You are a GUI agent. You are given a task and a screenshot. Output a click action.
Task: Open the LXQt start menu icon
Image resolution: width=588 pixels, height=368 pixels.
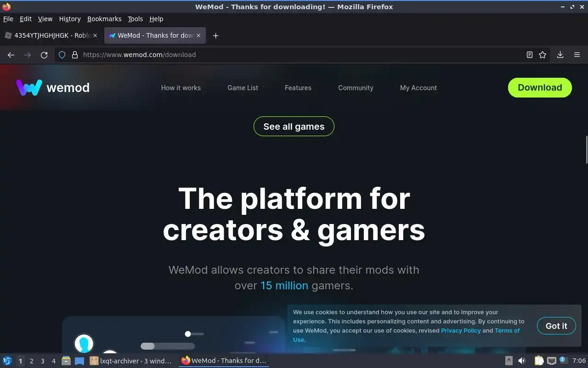(x=7, y=361)
